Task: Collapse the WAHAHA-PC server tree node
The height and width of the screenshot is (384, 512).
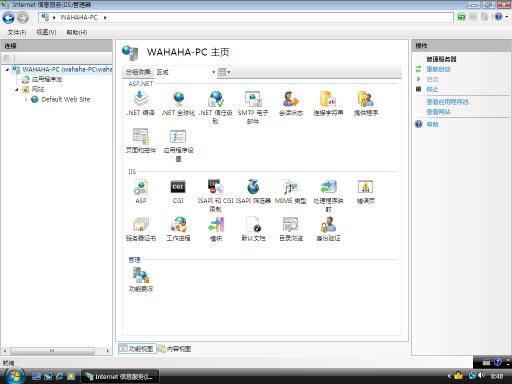Action: [7, 70]
